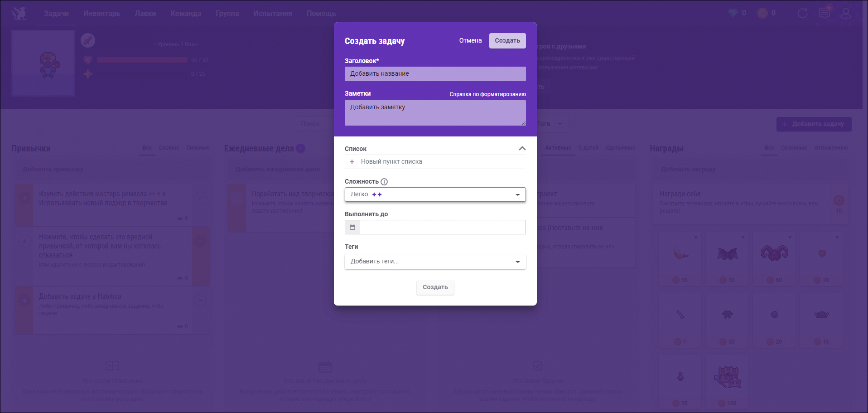The width and height of the screenshot is (868, 413).
Task: Click the plus icon for new checklist item
Action: click(352, 162)
